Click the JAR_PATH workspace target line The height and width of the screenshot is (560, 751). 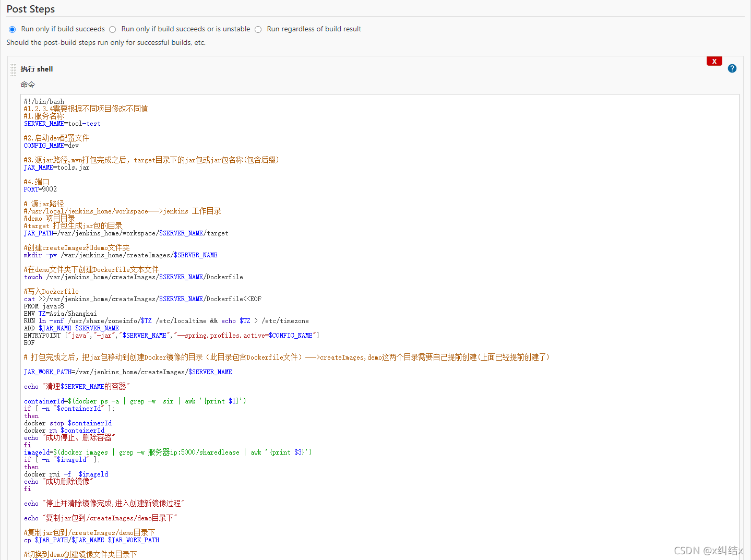[126, 233]
